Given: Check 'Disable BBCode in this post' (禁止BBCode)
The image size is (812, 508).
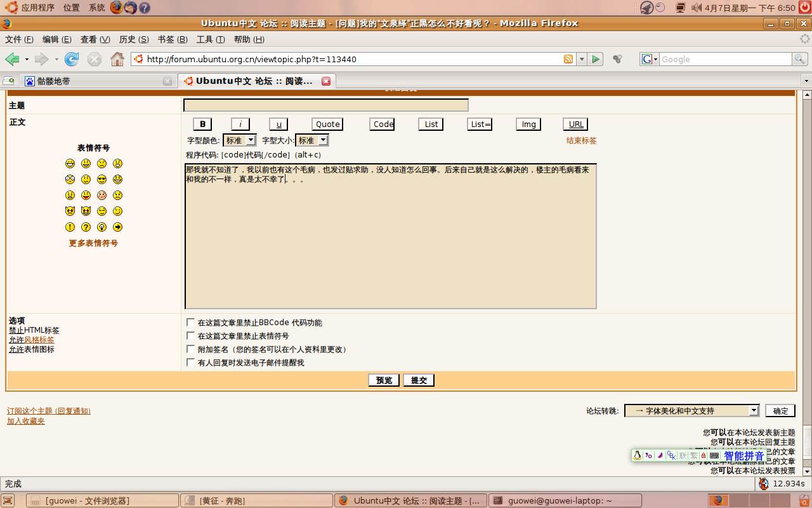Looking at the screenshot, I should tap(191, 323).
